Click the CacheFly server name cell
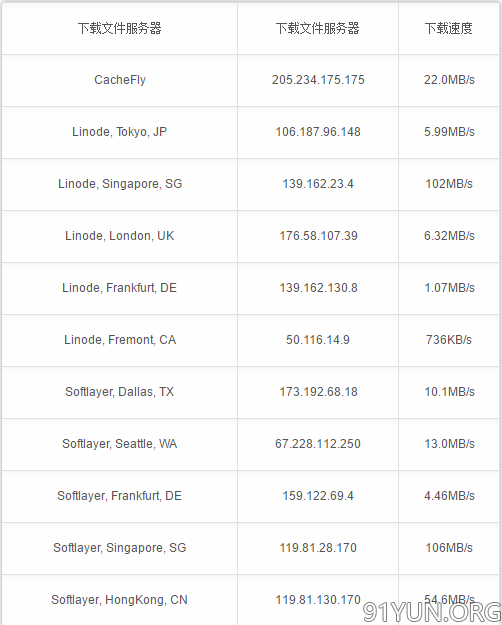502x625 pixels. point(120,80)
